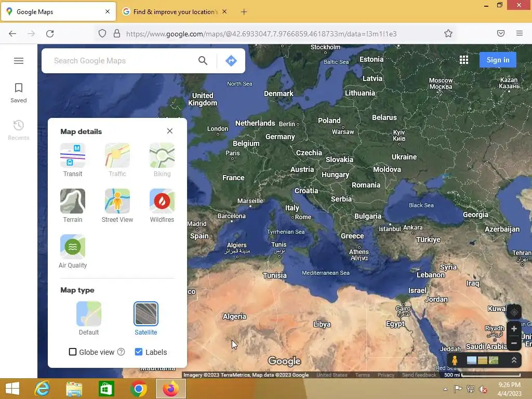
Task: Open the muted volume tray icon
Action: tap(483, 389)
